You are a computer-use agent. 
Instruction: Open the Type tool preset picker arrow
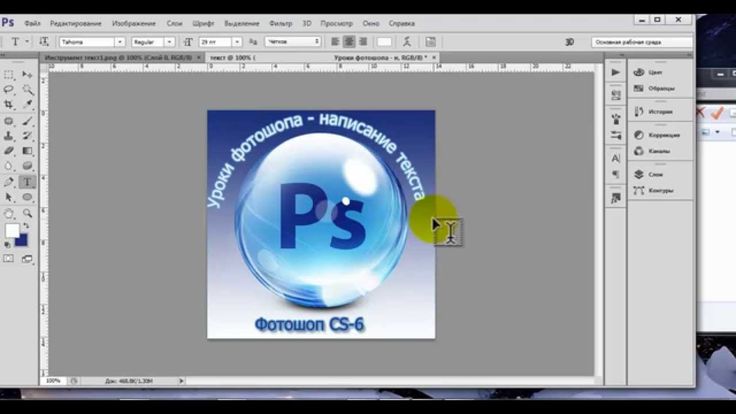(x=27, y=42)
